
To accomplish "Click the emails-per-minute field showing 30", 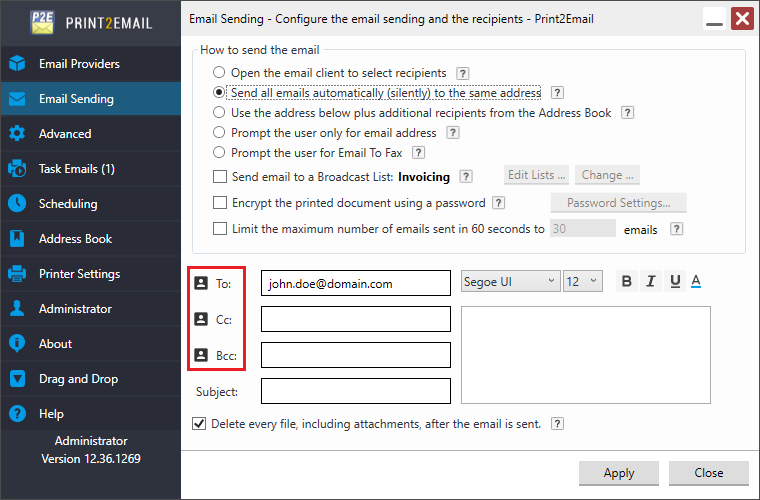I will pos(583,229).
